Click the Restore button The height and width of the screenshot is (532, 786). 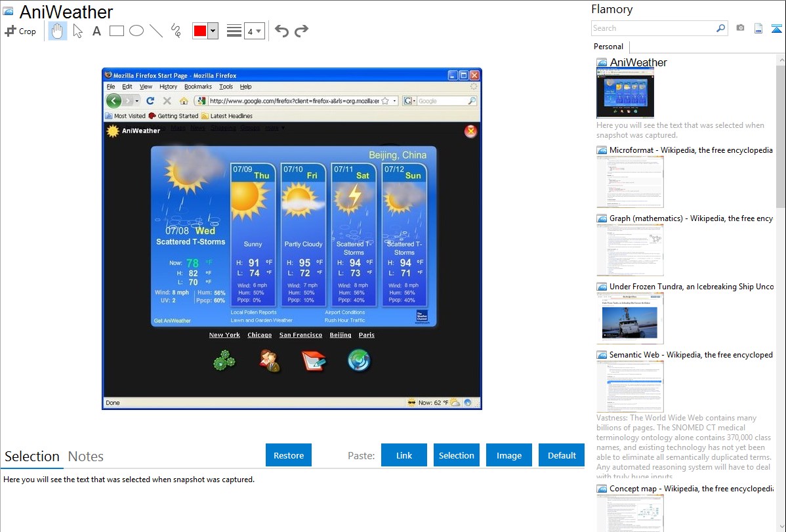coord(289,455)
